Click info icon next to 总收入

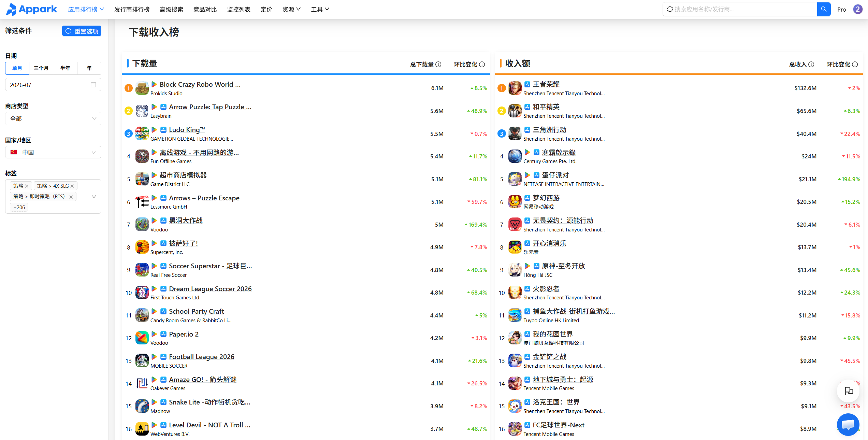(x=812, y=64)
